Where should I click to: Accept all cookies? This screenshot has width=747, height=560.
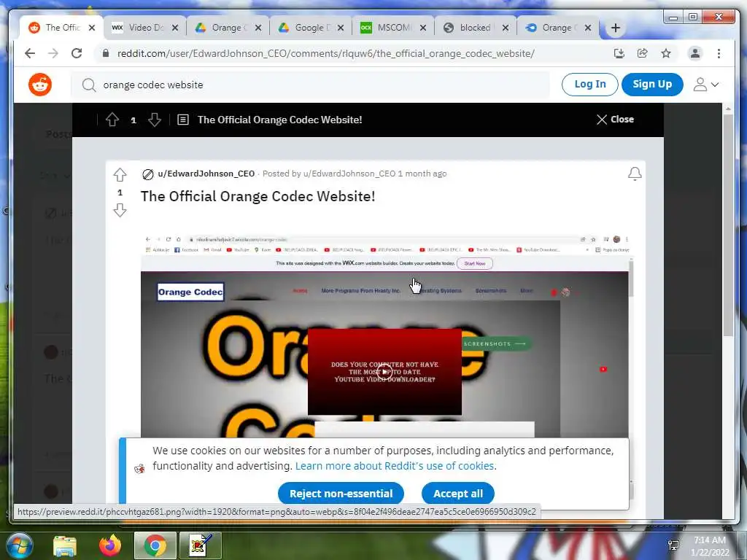[458, 494]
